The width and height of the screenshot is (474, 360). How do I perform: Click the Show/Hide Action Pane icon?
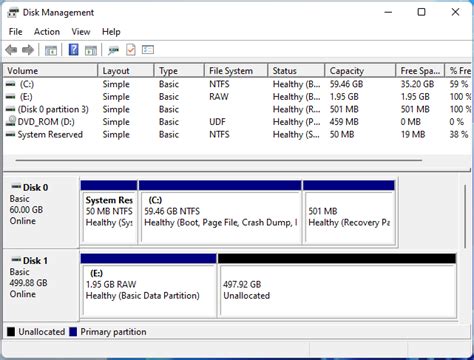pyautogui.click(x=91, y=50)
